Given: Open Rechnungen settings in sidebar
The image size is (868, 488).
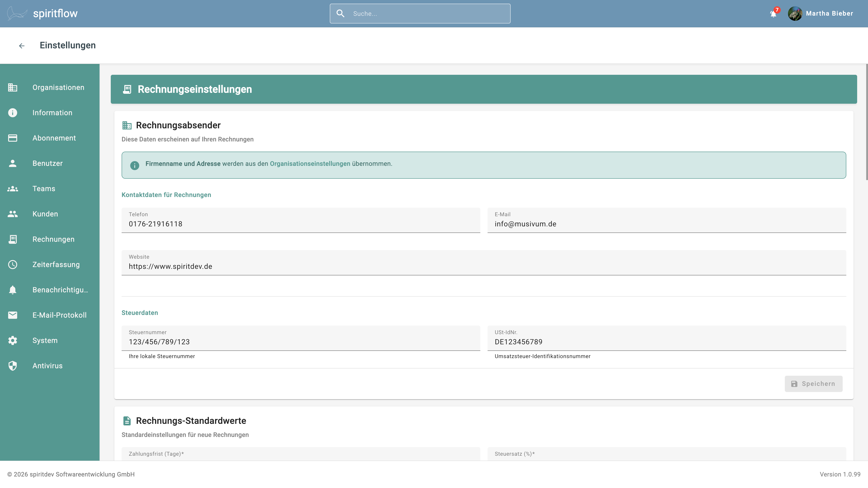Looking at the screenshot, I should pyautogui.click(x=50, y=239).
